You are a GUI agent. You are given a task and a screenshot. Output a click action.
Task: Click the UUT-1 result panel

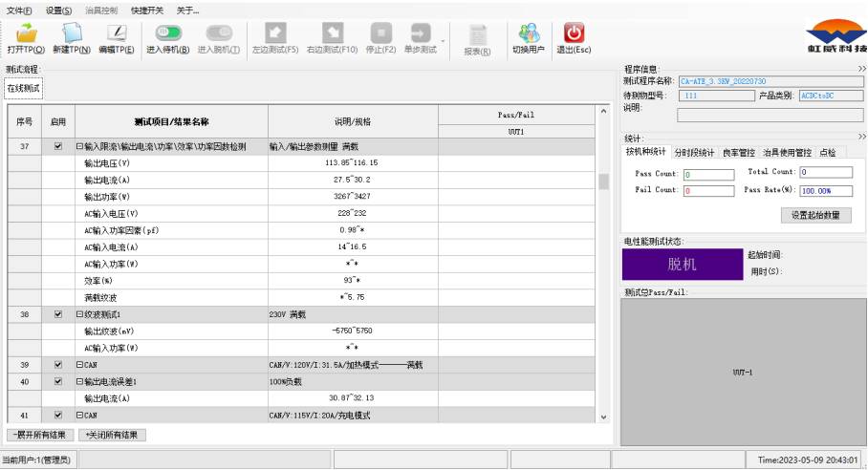click(x=743, y=373)
